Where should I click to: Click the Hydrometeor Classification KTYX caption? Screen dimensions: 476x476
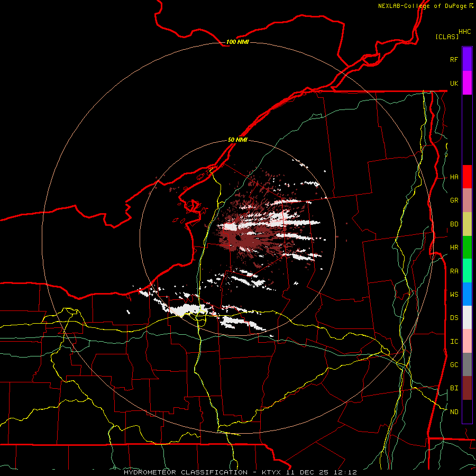click(240, 472)
